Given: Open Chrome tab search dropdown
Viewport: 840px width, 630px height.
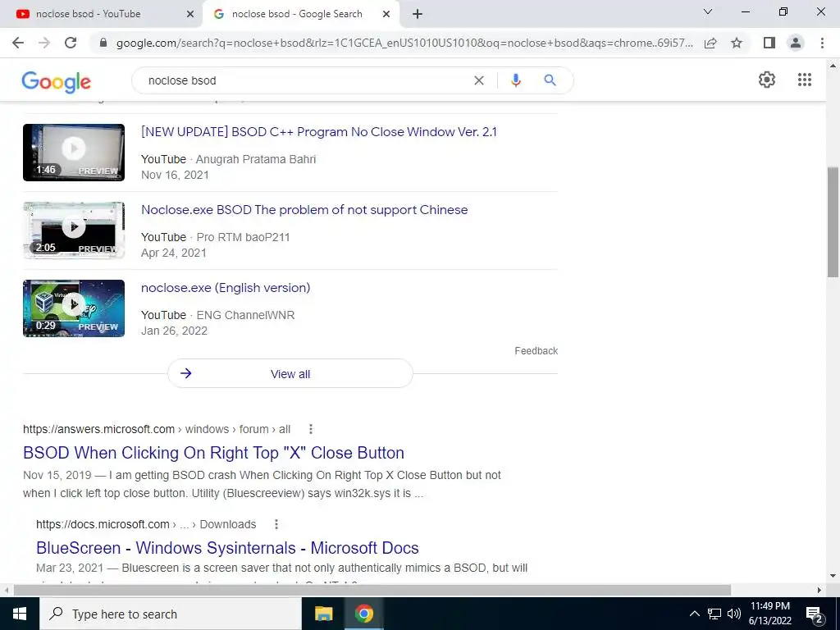Looking at the screenshot, I should click(708, 11).
